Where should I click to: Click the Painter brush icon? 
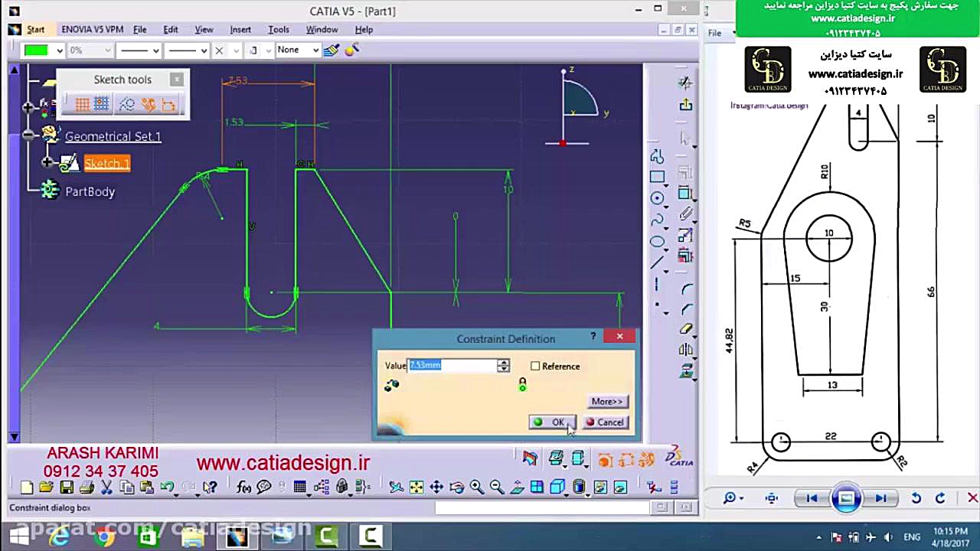(331, 50)
